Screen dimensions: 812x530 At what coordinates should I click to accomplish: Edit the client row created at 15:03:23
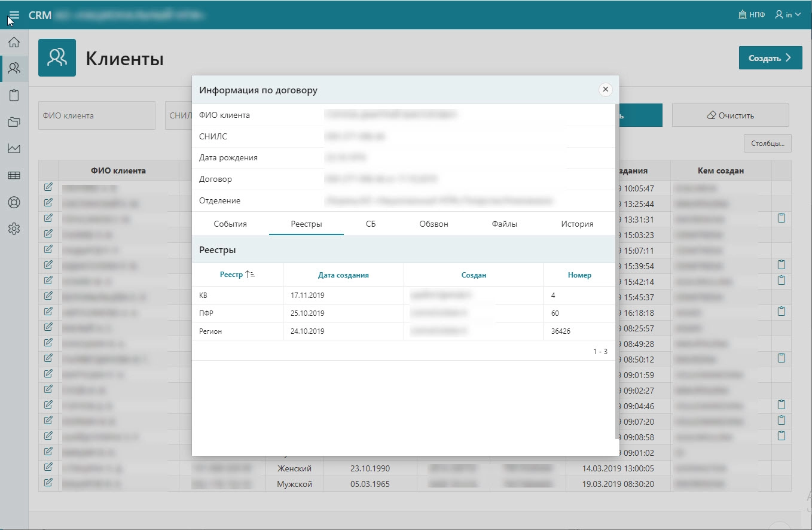(x=48, y=234)
